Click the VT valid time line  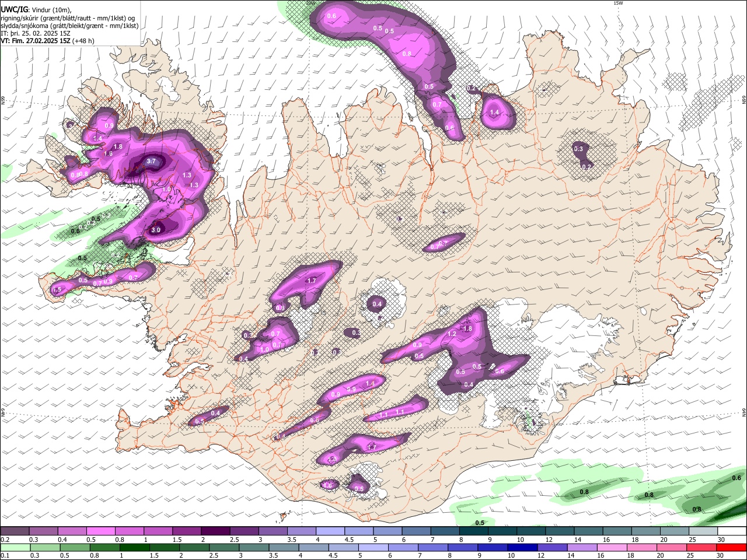[x=47, y=41]
